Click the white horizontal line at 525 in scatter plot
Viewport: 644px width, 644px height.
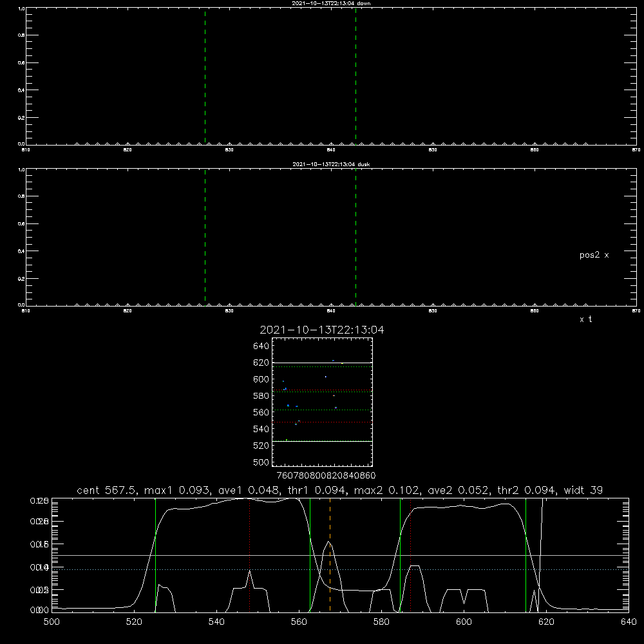click(322, 442)
